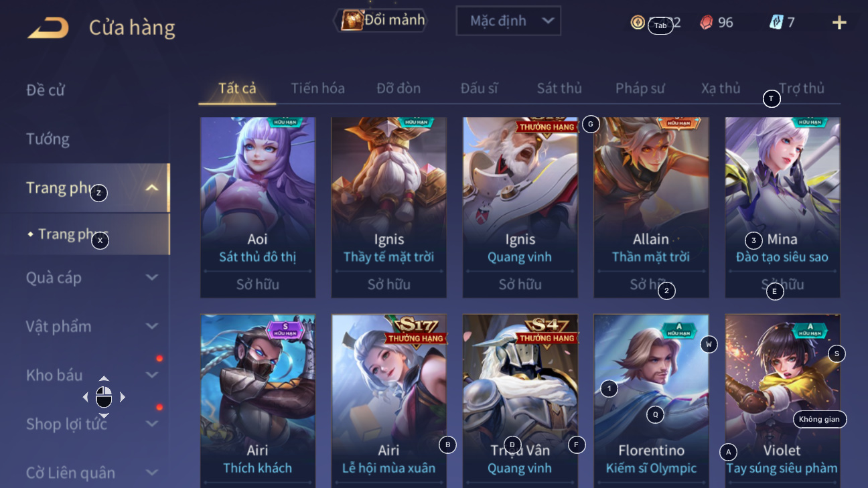Click the Không gian key overlay
Viewport: 868px width, 488px height.
[x=820, y=419]
